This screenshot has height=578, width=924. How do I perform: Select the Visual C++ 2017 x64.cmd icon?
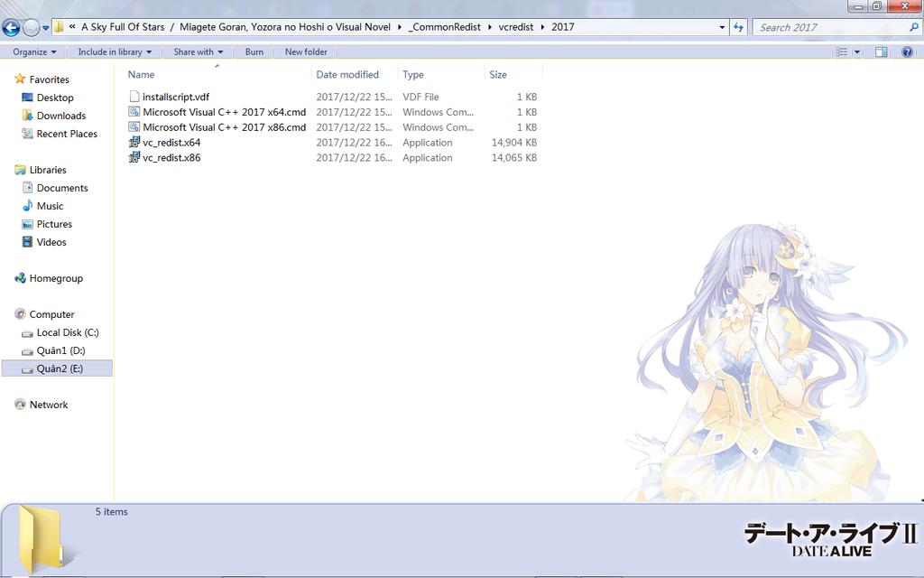[134, 112]
